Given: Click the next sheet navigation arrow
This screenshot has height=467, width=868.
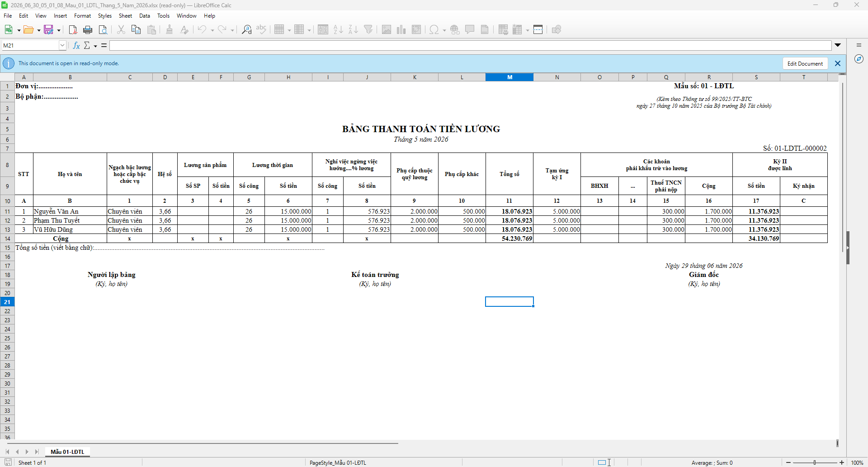Looking at the screenshot, I should point(27,452).
